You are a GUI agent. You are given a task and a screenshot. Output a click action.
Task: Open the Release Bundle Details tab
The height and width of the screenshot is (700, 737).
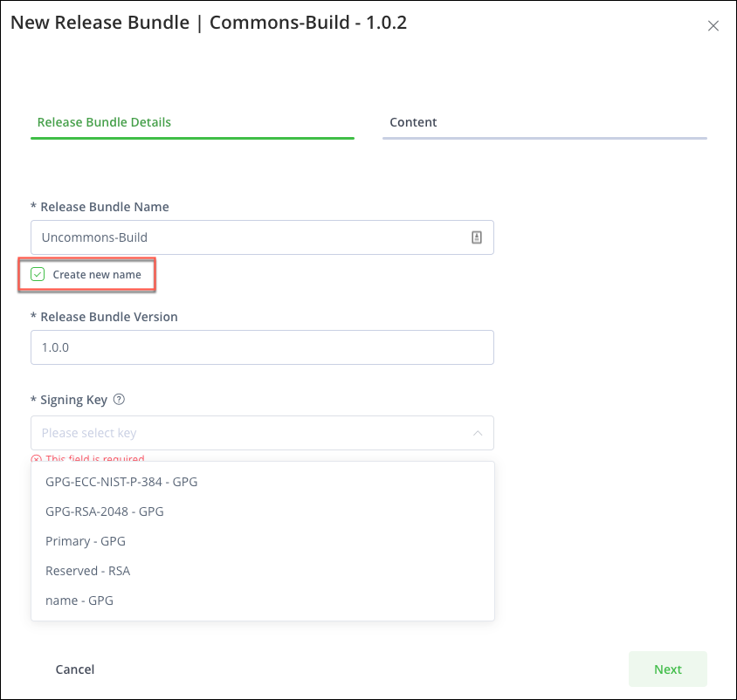click(104, 122)
